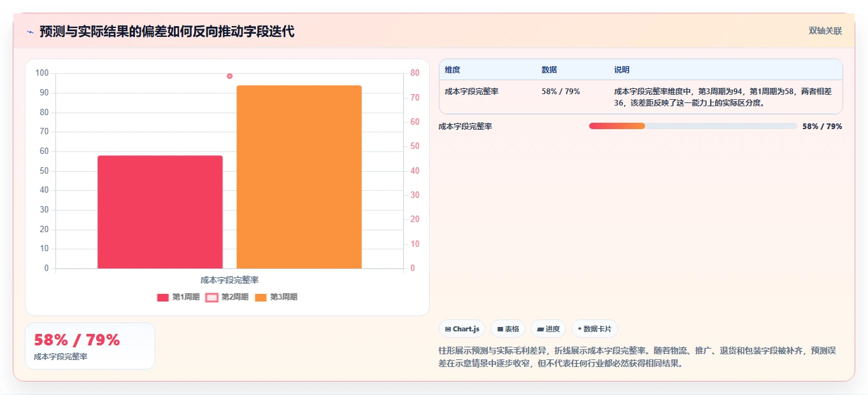Image resolution: width=868 pixels, height=395 pixels.
Task: Click the 成本字段完整率 label under card value
Action: tap(60, 357)
